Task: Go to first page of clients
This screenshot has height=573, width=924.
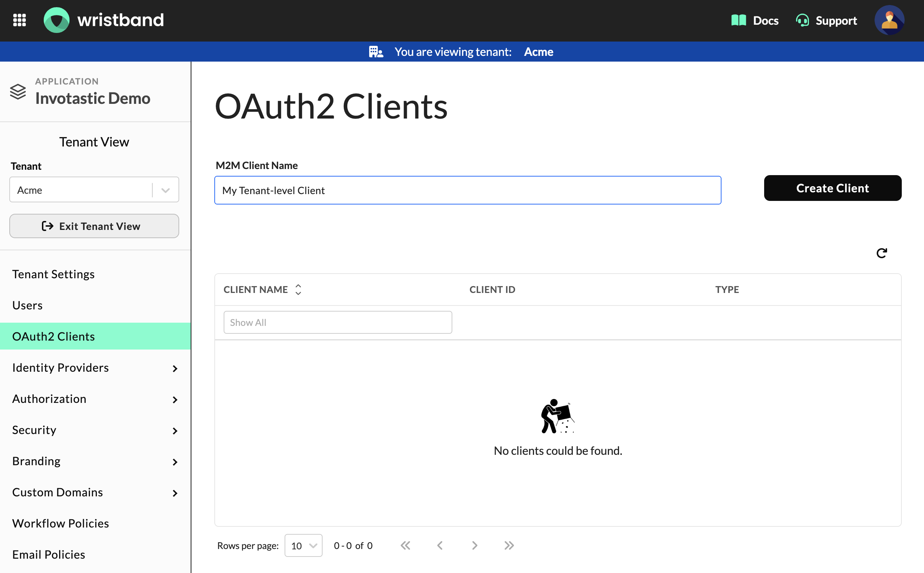Action: (405, 545)
